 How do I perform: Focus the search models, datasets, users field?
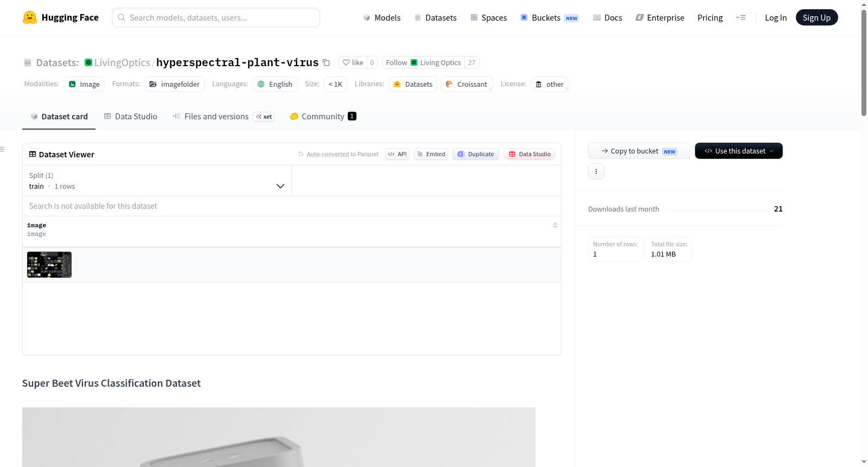point(216,17)
